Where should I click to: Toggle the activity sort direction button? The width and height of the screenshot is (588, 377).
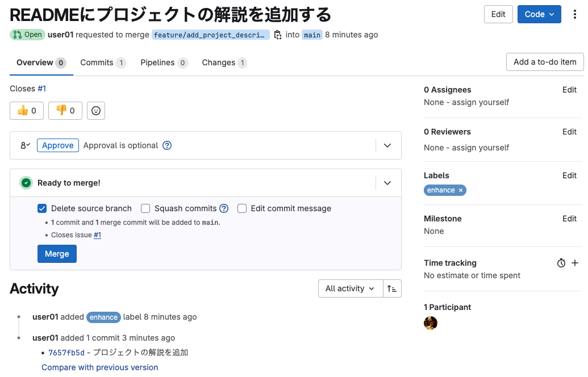(392, 288)
